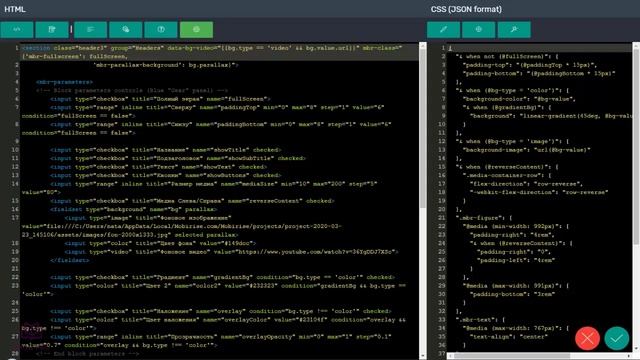Click the checkbox input named "showText"
Viewport: 640px width, 360px height.
point(158,167)
